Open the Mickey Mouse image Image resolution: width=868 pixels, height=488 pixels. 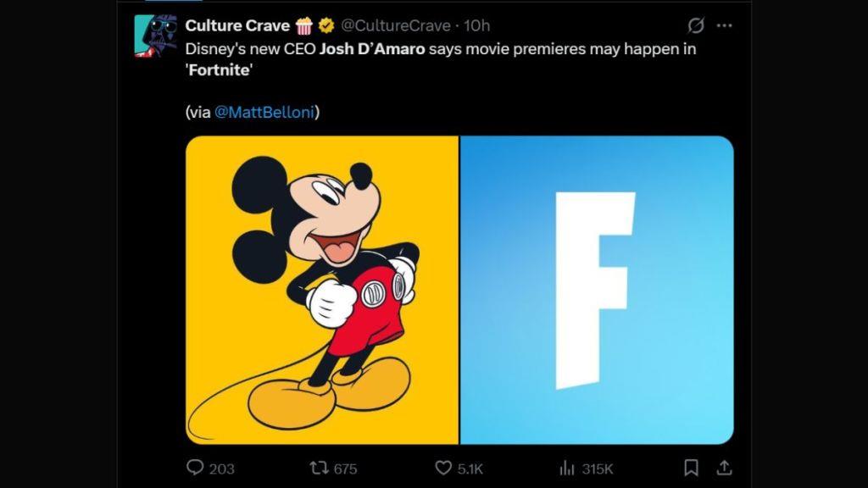point(322,290)
